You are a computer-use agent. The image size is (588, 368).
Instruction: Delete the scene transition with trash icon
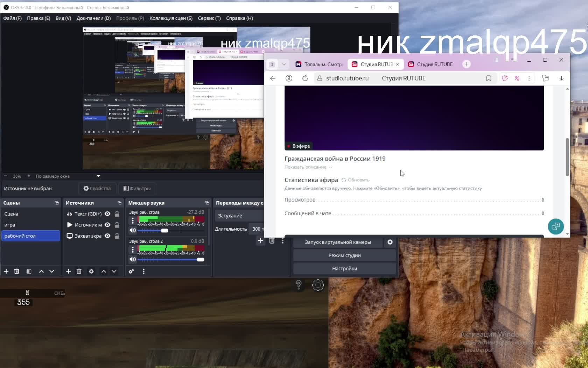click(272, 241)
